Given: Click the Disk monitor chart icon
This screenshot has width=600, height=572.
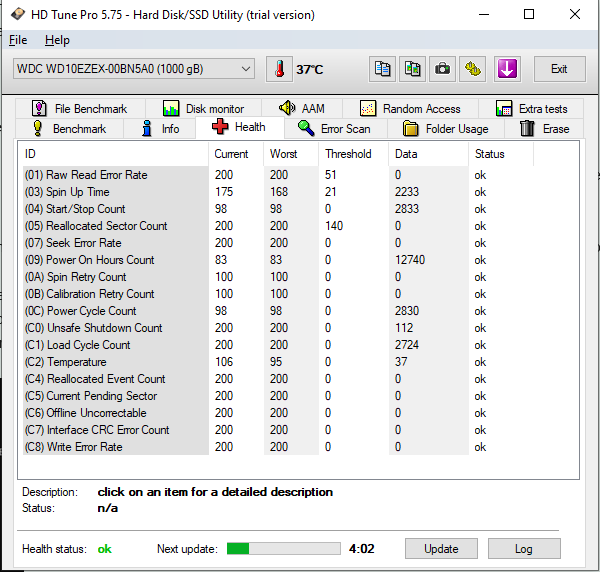Looking at the screenshot, I should point(171,109).
